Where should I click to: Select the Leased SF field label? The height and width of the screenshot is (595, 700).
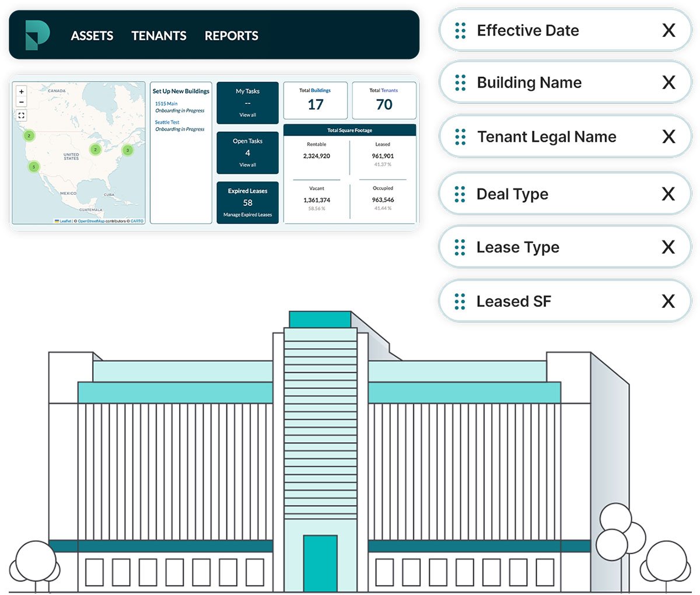[513, 302]
